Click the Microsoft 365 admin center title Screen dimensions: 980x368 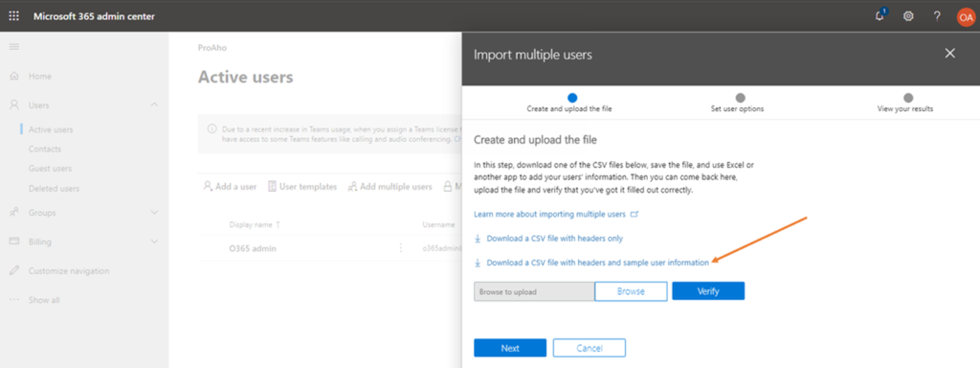[94, 16]
